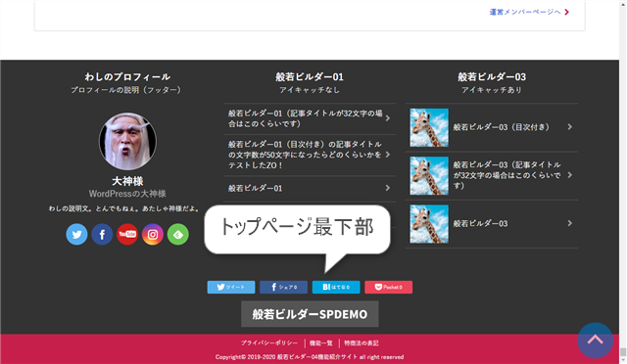Viewport: 627px width, 364px height.
Task: Click chevron beside plain 般若ビルダー03 article
Action: (570, 223)
